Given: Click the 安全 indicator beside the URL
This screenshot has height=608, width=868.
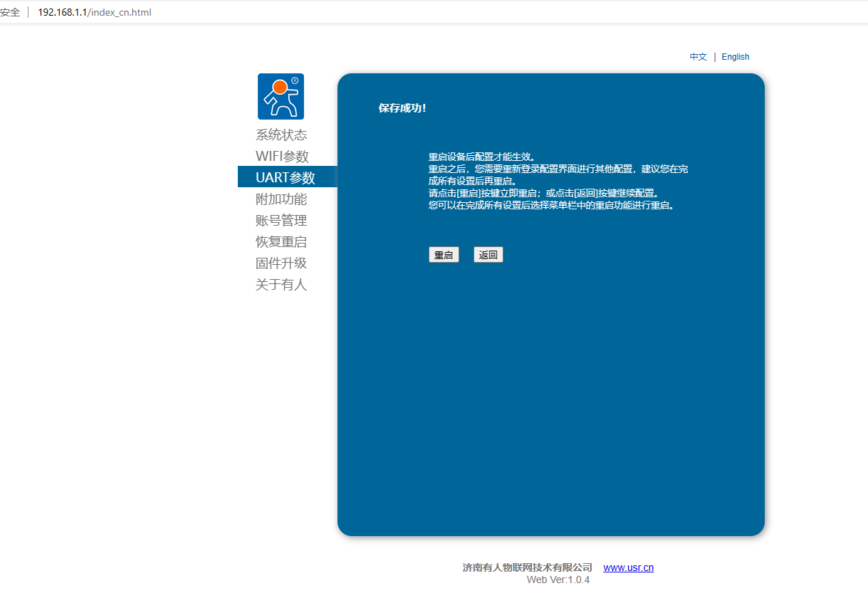Looking at the screenshot, I should coord(10,12).
